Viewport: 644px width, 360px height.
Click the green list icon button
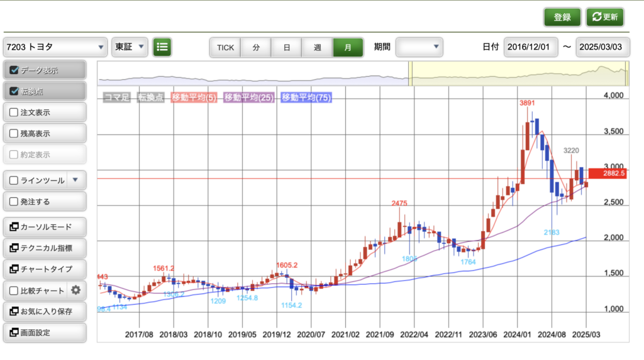[162, 46]
